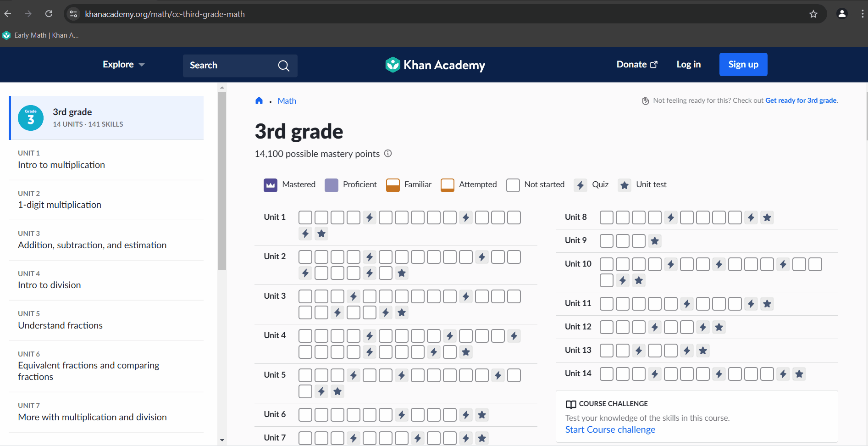Image resolution: width=868 pixels, height=446 pixels.
Task: Bookmark this page with the star icon
Action: [x=813, y=14]
